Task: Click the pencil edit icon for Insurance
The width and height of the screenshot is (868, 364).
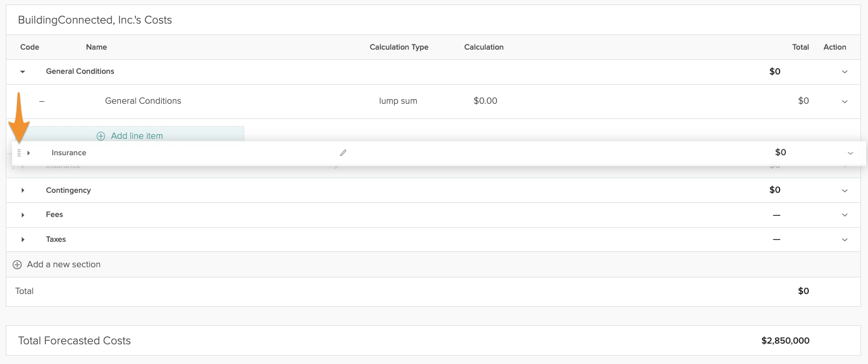Action: (x=343, y=153)
